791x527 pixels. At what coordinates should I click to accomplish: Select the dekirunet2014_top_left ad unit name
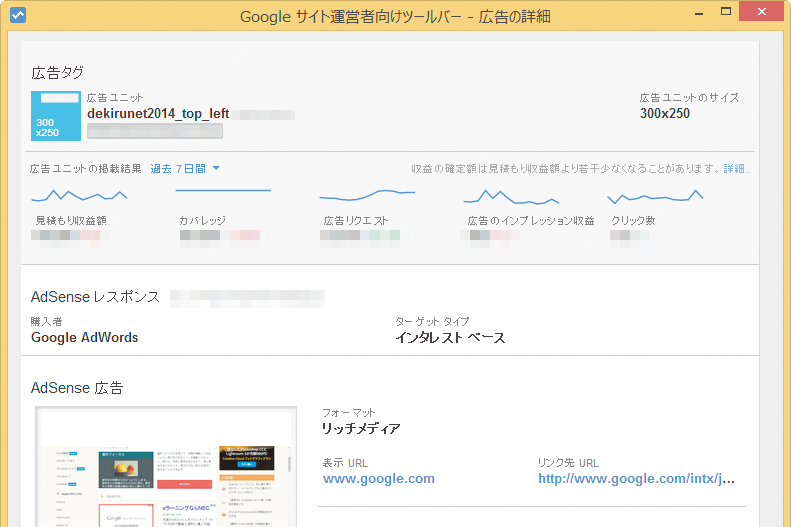click(158, 113)
